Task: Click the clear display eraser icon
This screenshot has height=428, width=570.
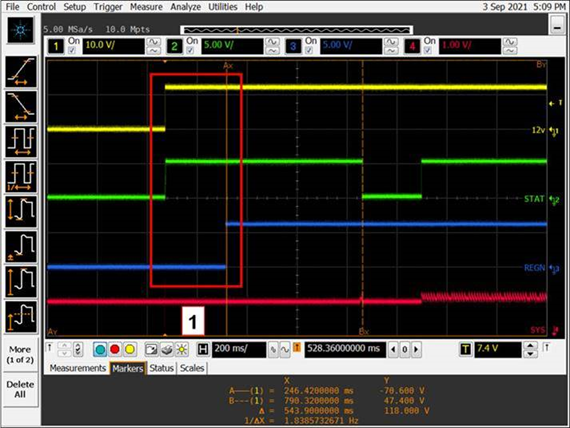Action: pyautogui.click(x=166, y=349)
